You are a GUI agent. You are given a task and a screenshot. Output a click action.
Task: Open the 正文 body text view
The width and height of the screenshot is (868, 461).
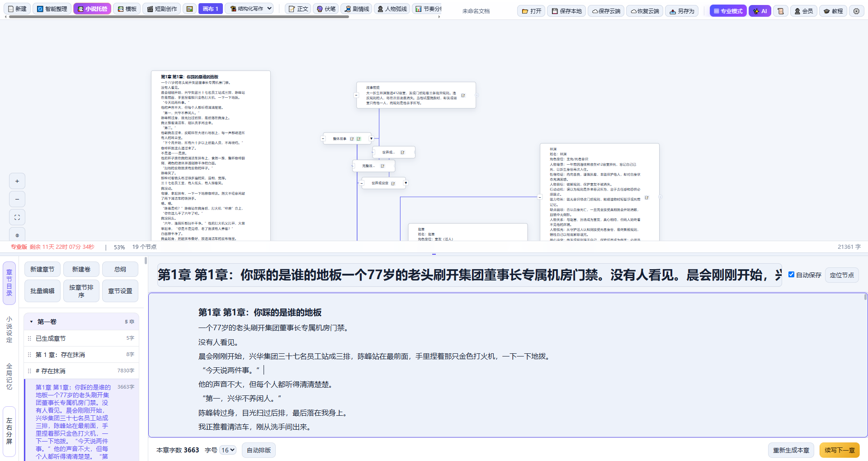[x=298, y=9]
